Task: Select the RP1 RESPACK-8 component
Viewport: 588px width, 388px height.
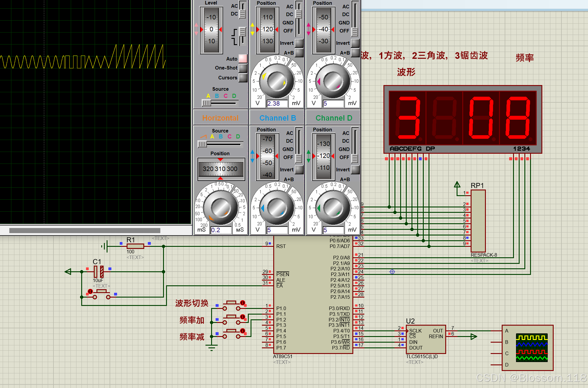Action: [478, 221]
